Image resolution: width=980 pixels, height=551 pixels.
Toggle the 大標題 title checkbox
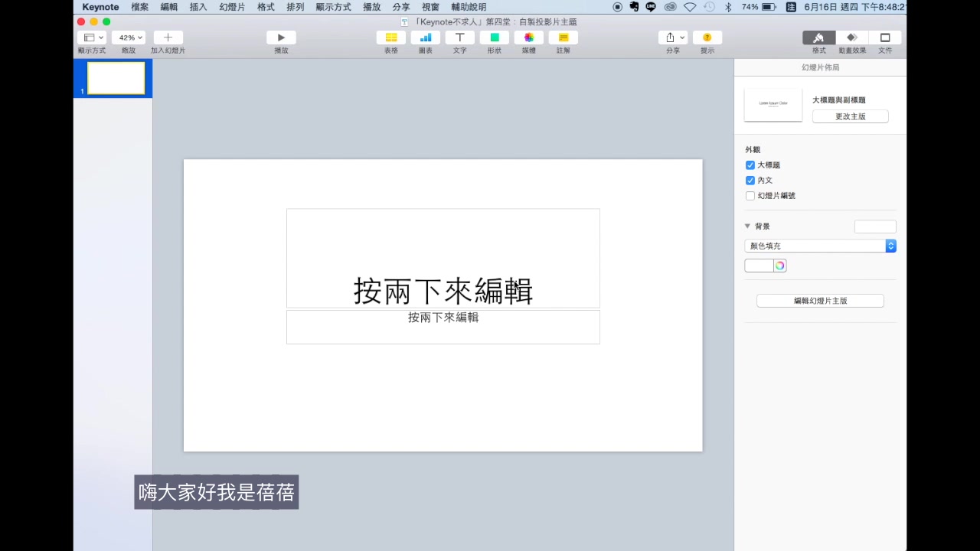[750, 165]
